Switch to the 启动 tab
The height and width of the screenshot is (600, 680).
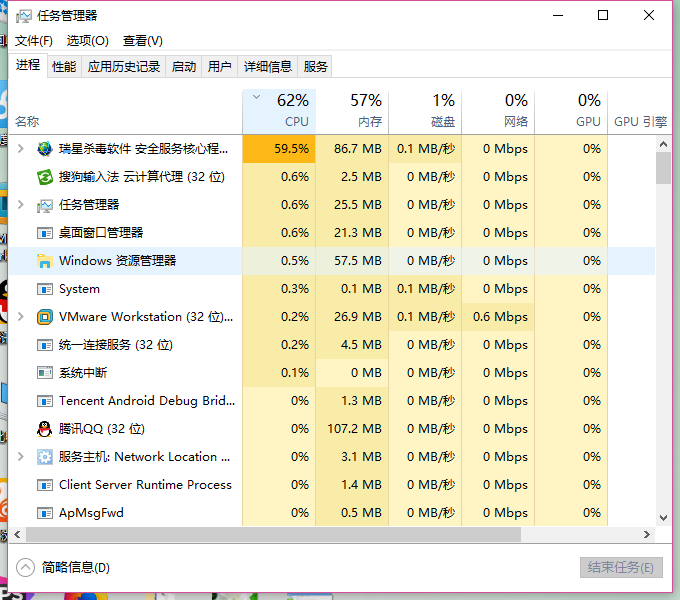click(x=184, y=67)
